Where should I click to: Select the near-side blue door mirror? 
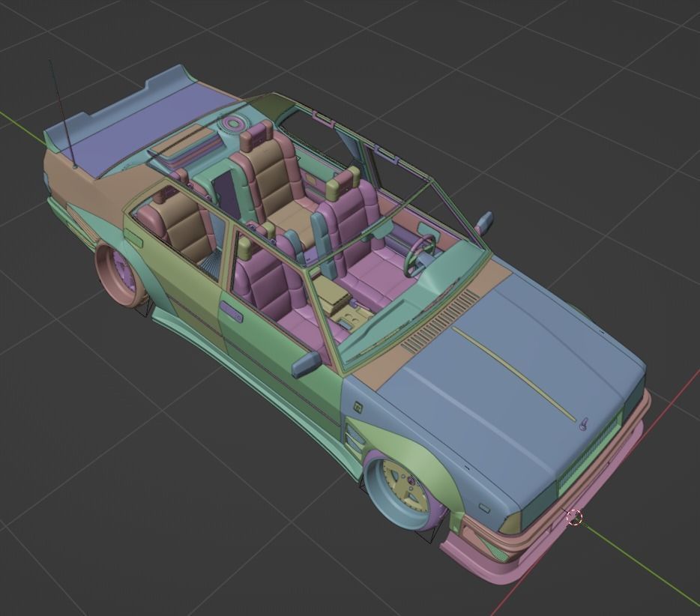[307, 363]
